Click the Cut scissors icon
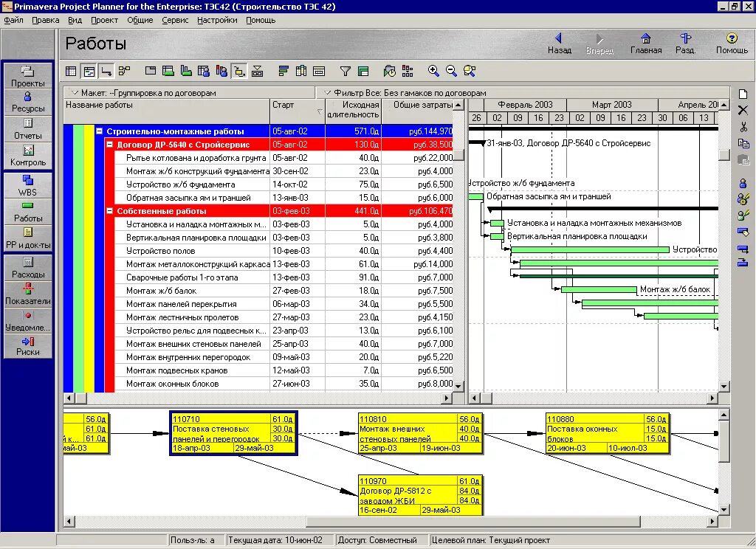The image size is (756, 549). pyautogui.click(x=743, y=127)
